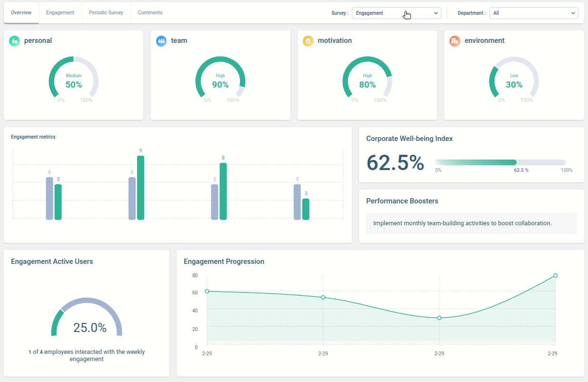Viewport: 588px width, 382px height.
Task: Click the Corporate Well-being Index heading
Action: click(x=409, y=139)
